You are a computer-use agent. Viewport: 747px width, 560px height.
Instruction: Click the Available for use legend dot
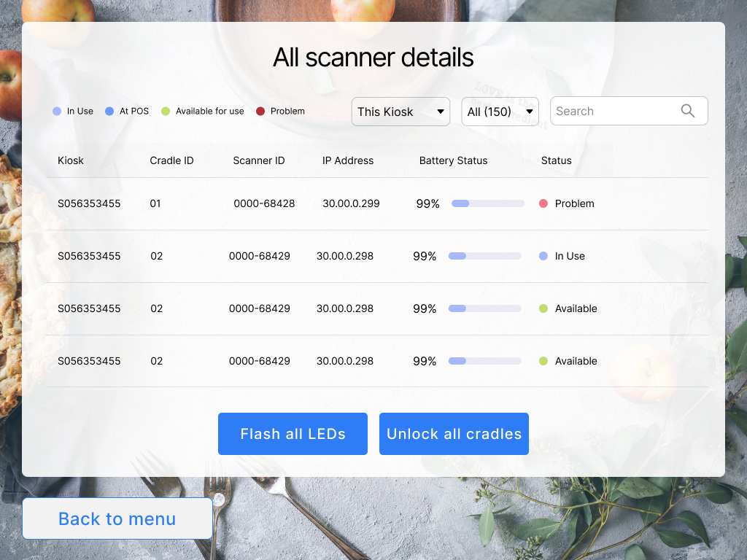166,112
